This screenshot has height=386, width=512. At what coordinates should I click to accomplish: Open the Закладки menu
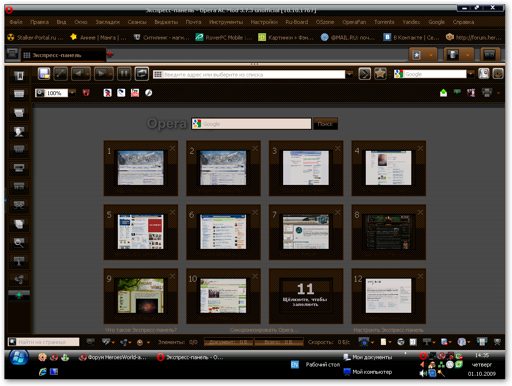108,22
